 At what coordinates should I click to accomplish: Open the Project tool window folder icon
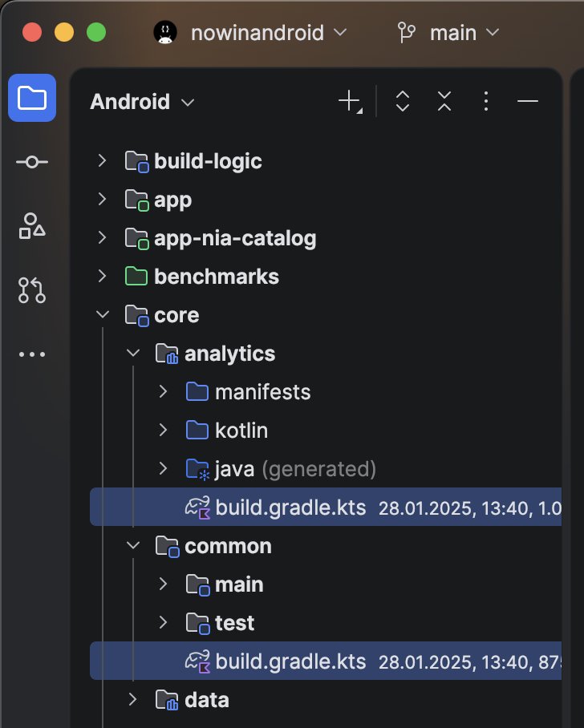[x=32, y=98]
